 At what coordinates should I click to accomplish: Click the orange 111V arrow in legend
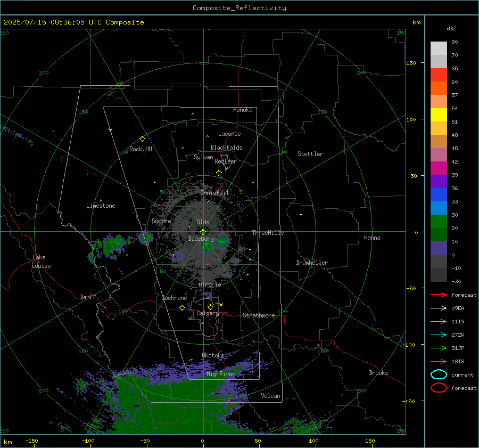439,321
